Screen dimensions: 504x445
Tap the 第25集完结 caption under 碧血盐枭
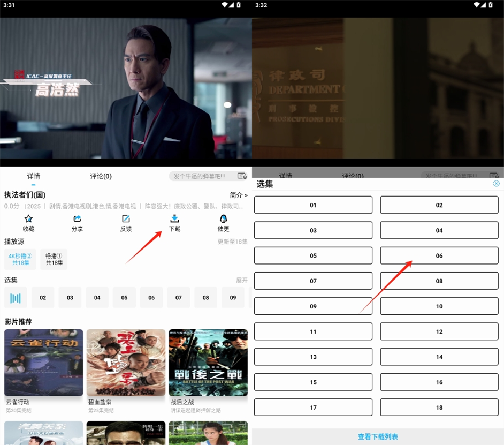pyautogui.click(x=101, y=410)
